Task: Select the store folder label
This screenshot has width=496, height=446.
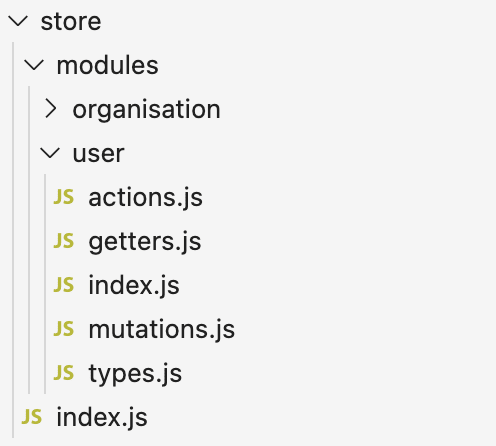Action: click(71, 22)
